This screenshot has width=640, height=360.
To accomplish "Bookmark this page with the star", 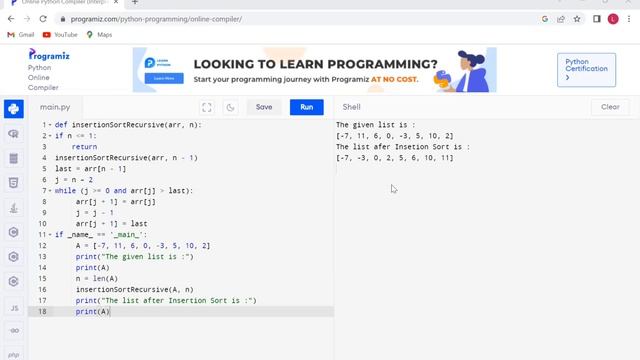I will 577,19.
